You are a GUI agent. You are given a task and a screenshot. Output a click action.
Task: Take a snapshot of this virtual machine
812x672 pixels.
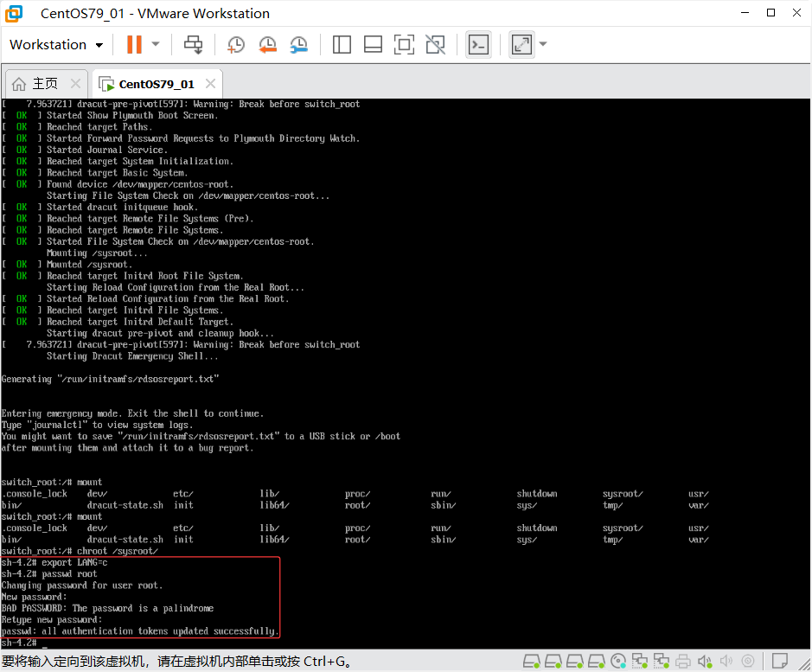pyautogui.click(x=236, y=45)
